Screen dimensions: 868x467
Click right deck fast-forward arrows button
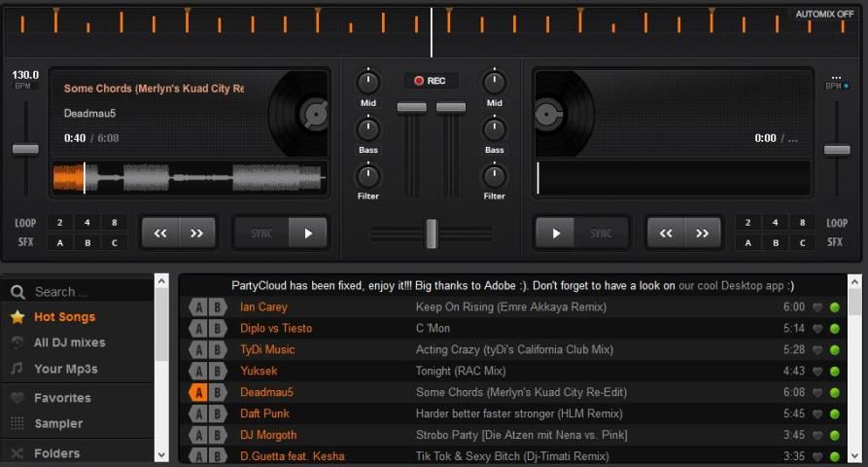(x=702, y=233)
